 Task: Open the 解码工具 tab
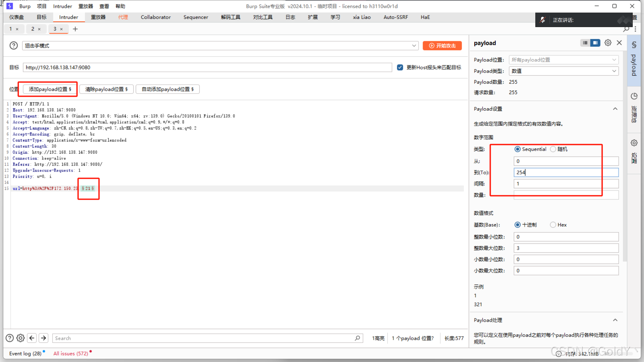click(x=230, y=17)
